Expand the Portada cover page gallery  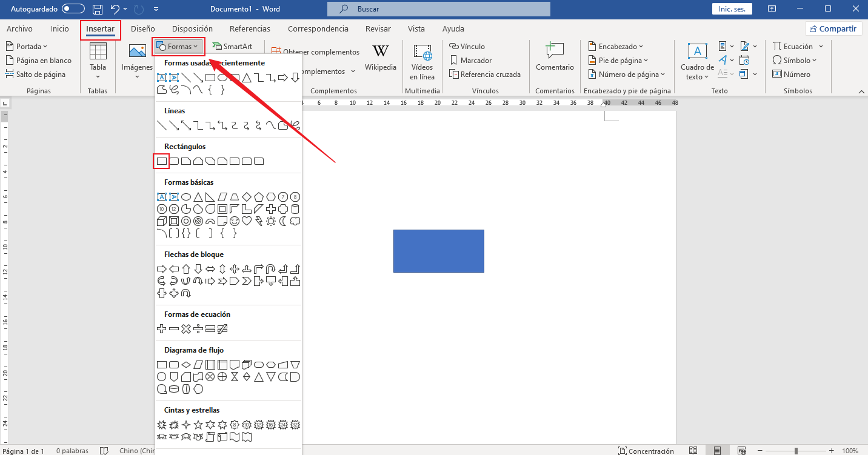[27, 46]
